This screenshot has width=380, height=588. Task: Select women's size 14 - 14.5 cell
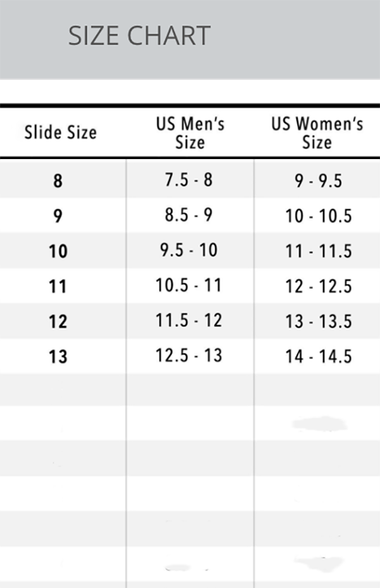(x=319, y=357)
